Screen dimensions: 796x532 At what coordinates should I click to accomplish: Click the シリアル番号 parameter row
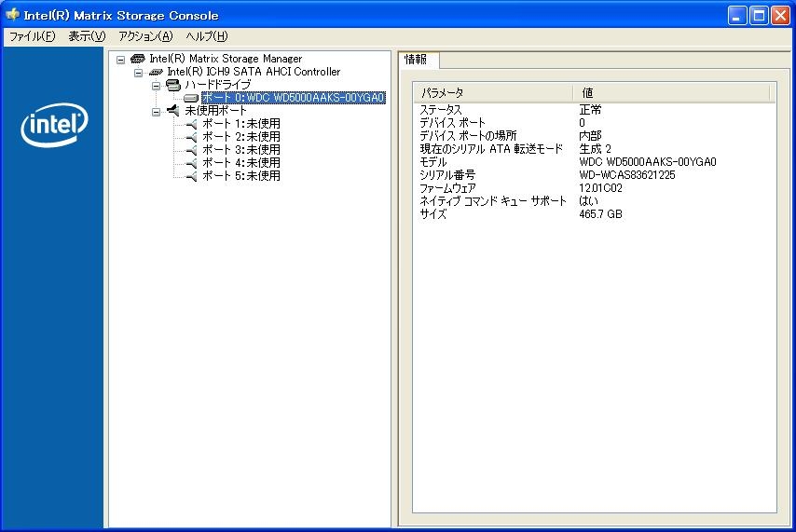[x=447, y=175]
